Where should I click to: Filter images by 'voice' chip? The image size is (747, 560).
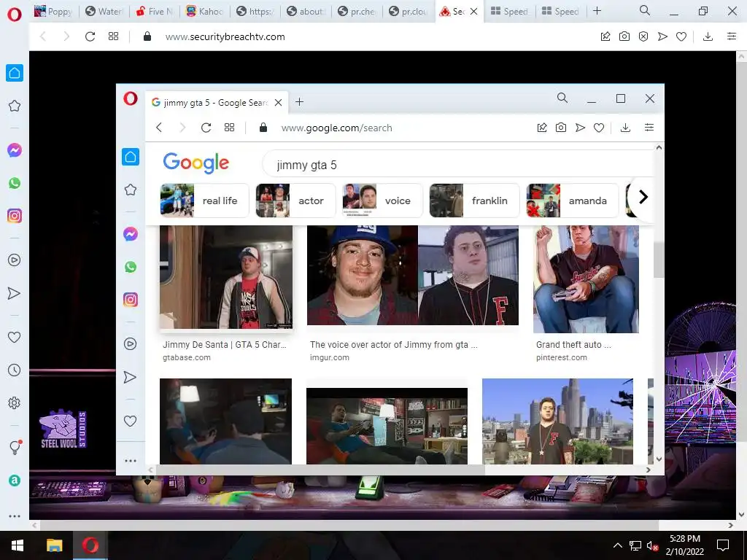[382, 201]
